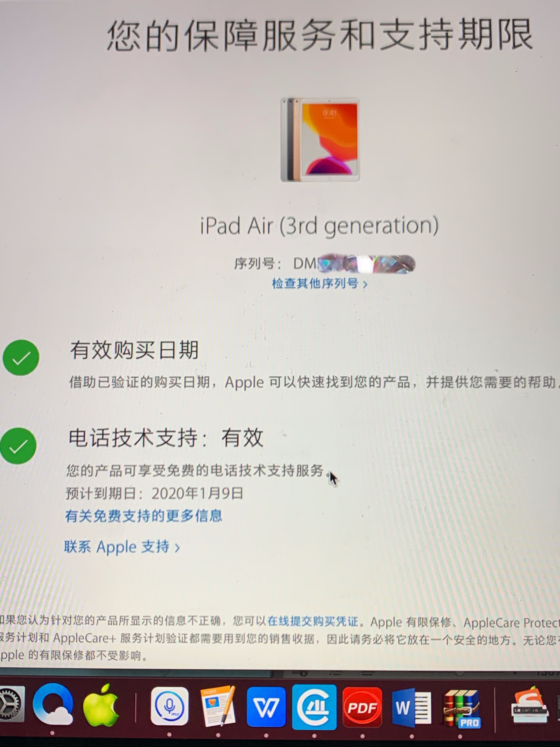Click the iPad Air product image
This screenshot has width=560, height=747.
pos(320,140)
